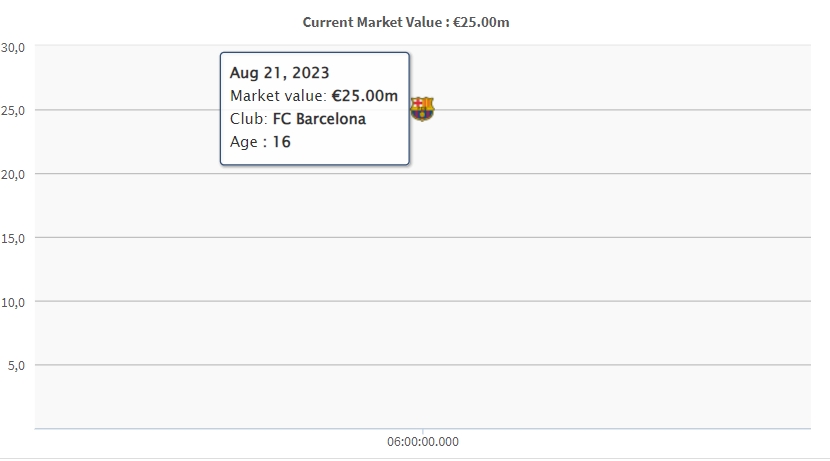Click the 30,0 y-axis label

click(x=13, y=48)
